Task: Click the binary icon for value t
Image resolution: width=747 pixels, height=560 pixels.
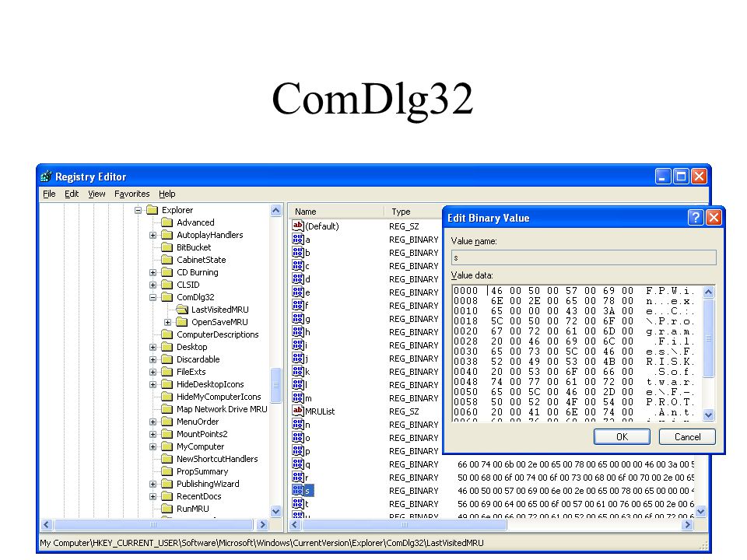Action: pyautogui.click(x=298, y=503)
